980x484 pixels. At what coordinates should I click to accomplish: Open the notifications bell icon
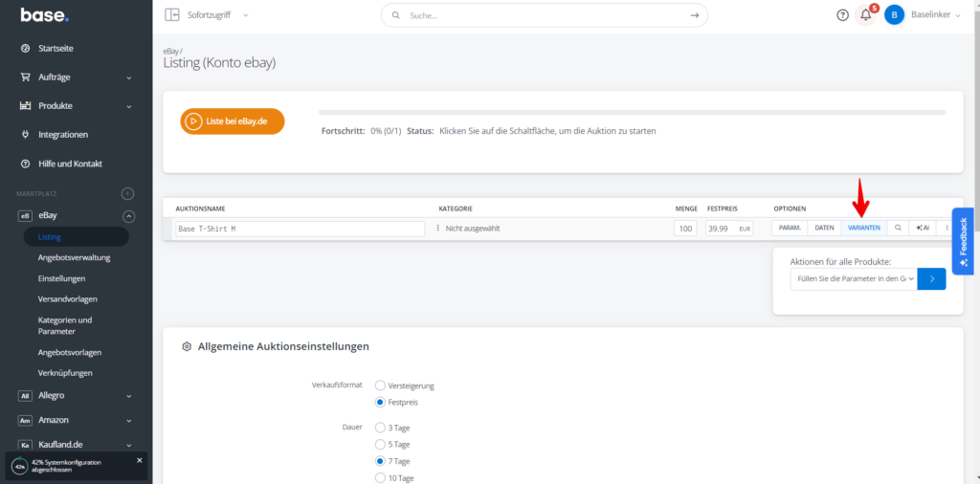[x=865, y=15]
